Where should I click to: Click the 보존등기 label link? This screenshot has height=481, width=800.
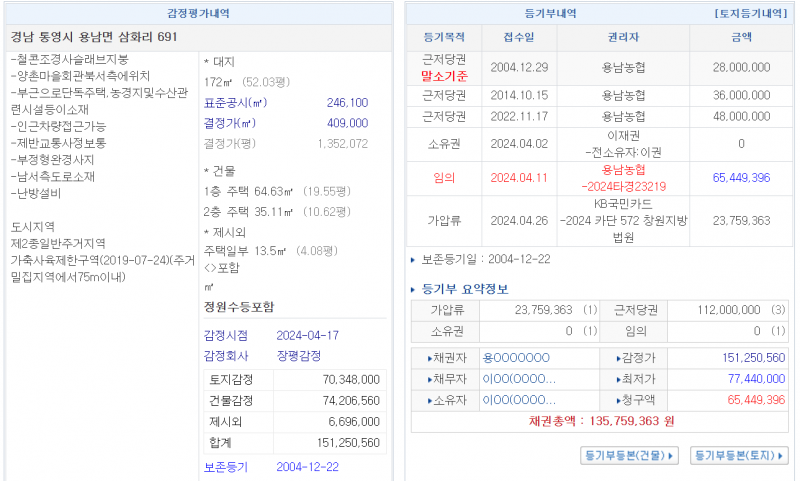click(226, 467)
